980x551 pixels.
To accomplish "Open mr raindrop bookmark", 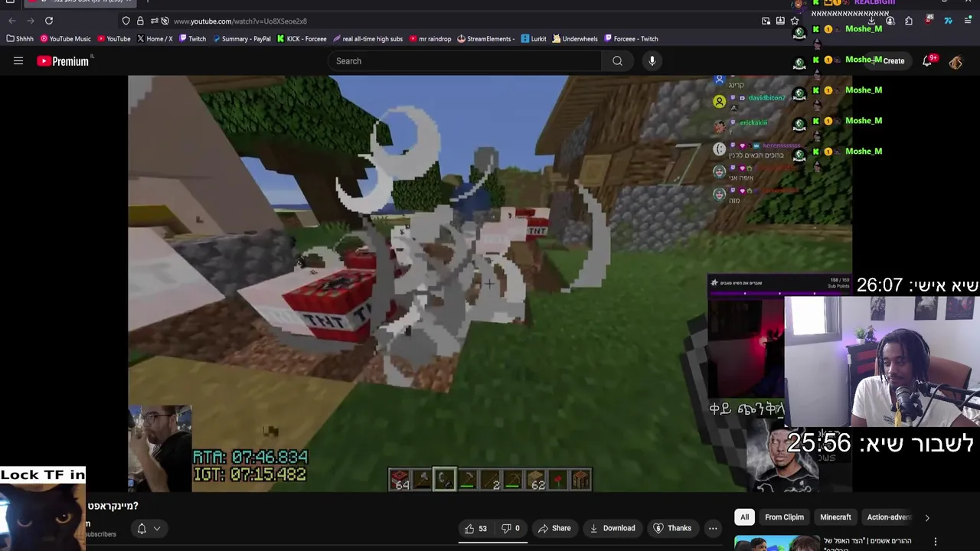I will pos(430,39).
